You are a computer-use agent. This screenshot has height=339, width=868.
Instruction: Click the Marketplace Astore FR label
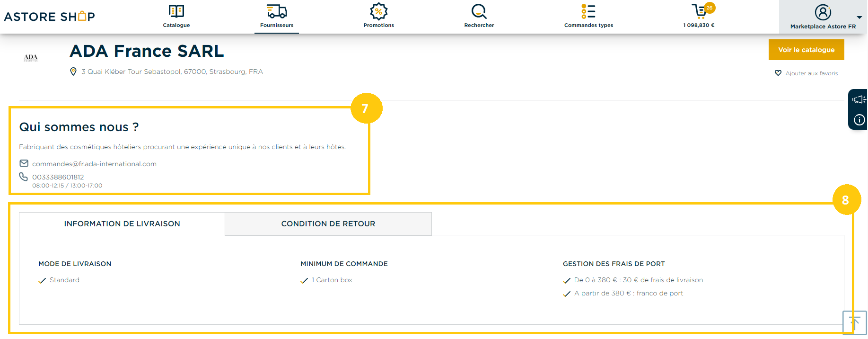tap(823, 27)
